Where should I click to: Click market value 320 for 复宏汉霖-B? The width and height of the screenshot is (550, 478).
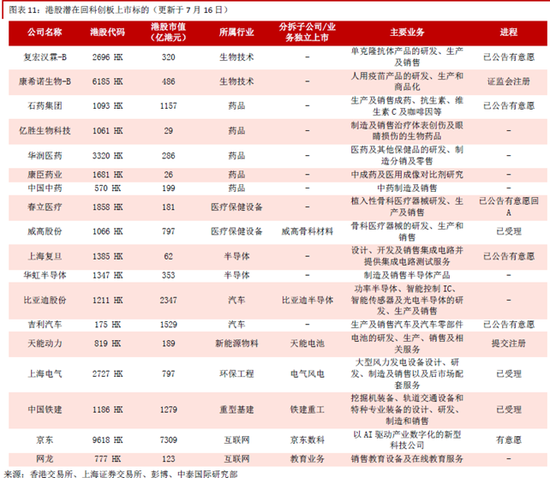(x=168, y=57)
